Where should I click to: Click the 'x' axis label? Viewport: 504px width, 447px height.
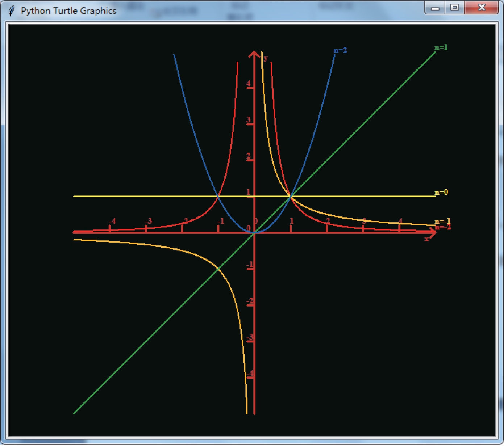pos(426,239)
